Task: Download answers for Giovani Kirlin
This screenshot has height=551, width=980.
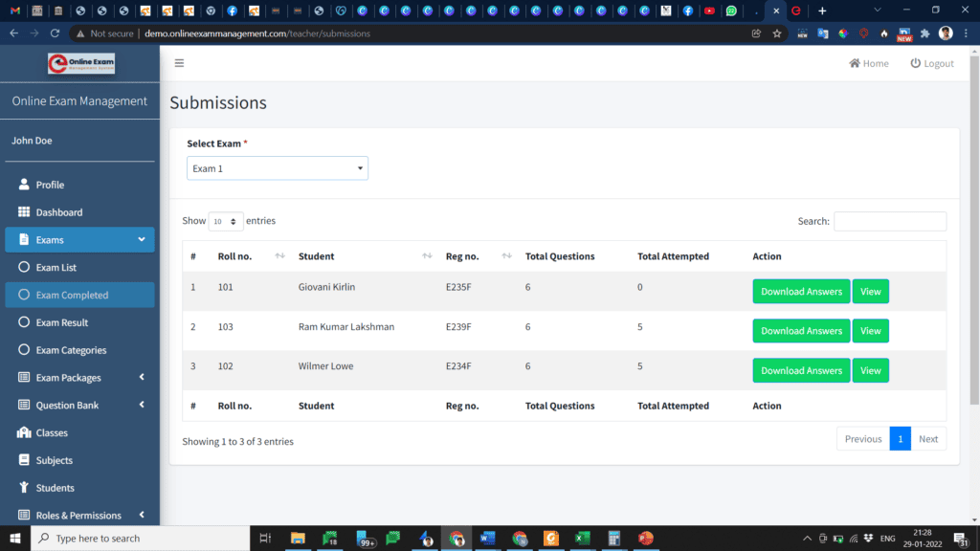Action: click(x=801, y=291)
